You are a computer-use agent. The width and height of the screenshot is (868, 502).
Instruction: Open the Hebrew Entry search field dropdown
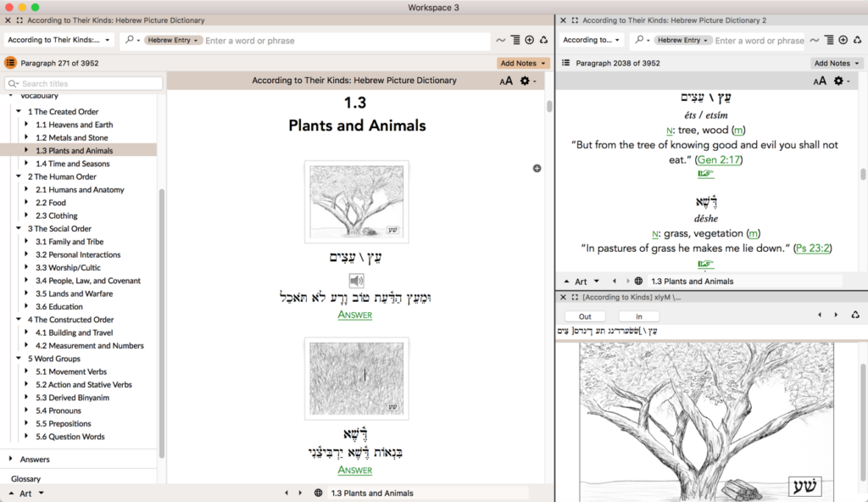pos(172,40)
